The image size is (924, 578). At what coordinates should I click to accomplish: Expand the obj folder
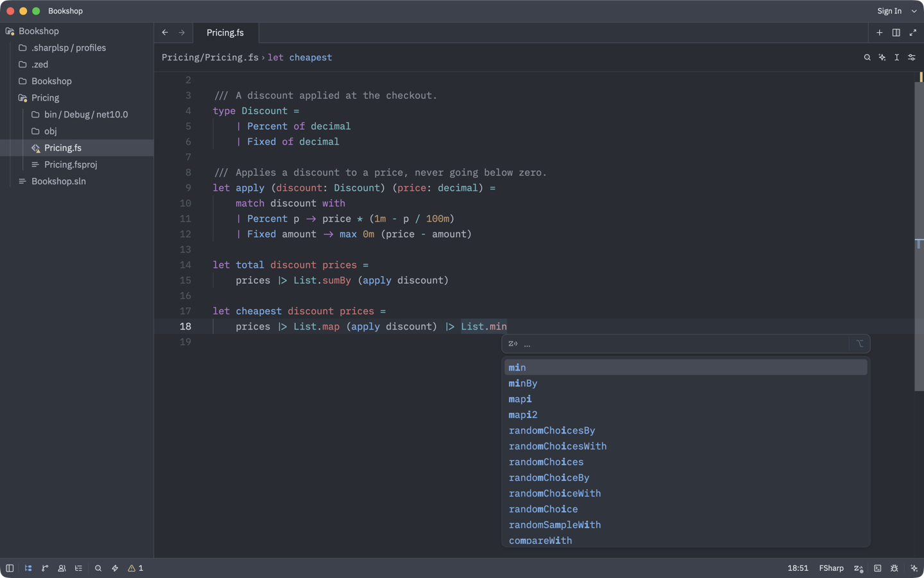coord(77,131)
